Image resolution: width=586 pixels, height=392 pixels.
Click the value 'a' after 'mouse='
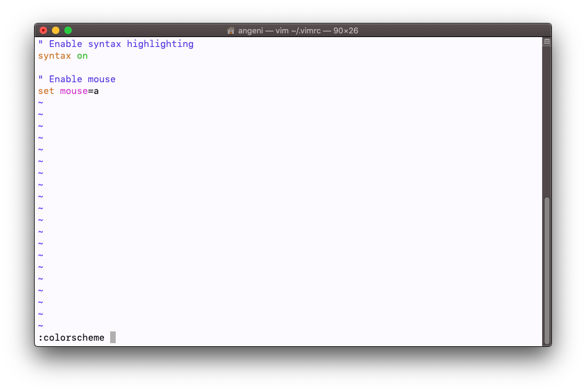click(x=96, y=92)
